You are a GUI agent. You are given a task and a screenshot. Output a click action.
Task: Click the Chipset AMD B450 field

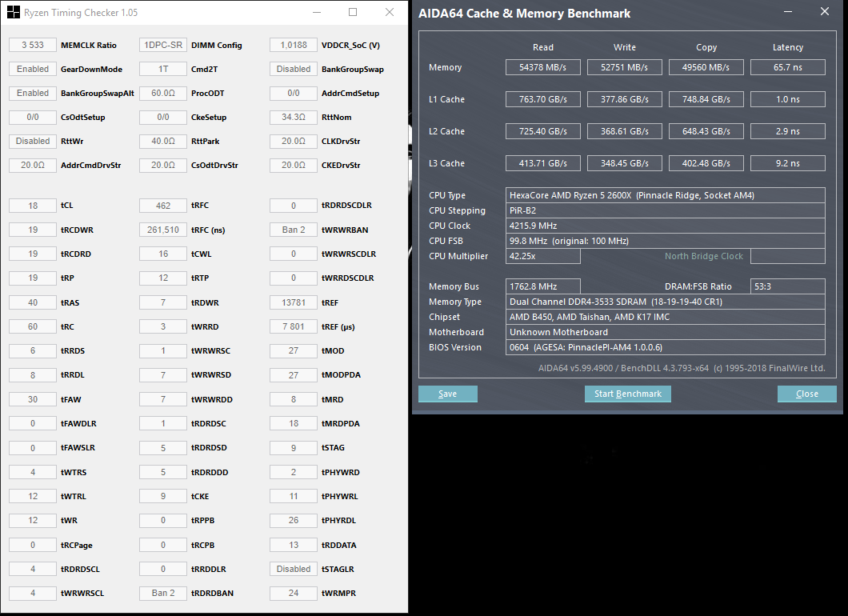point(666,317)
